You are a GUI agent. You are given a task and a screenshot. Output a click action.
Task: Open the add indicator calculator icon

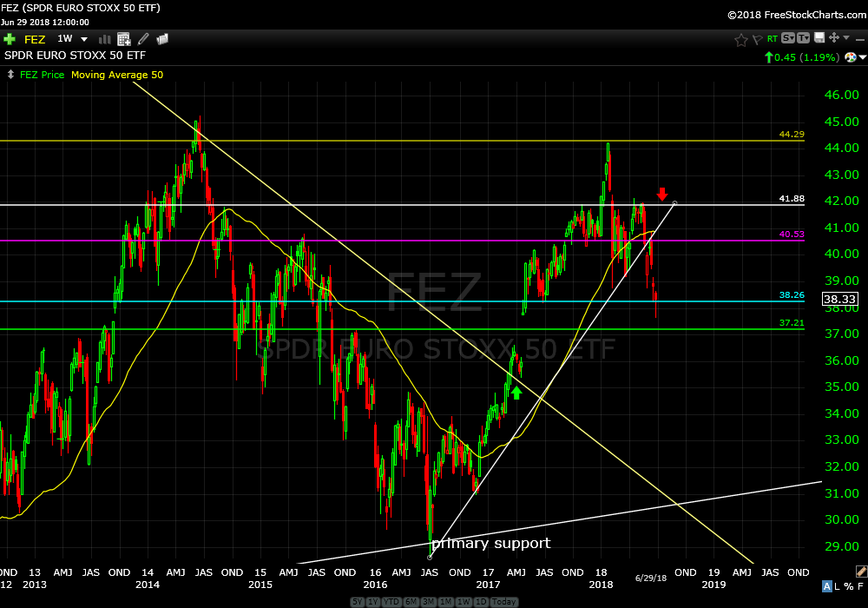(x=123, y=39)
